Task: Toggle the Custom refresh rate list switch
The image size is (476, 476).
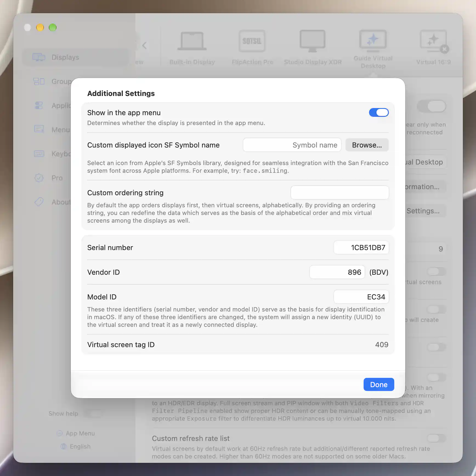Action: 436,438
